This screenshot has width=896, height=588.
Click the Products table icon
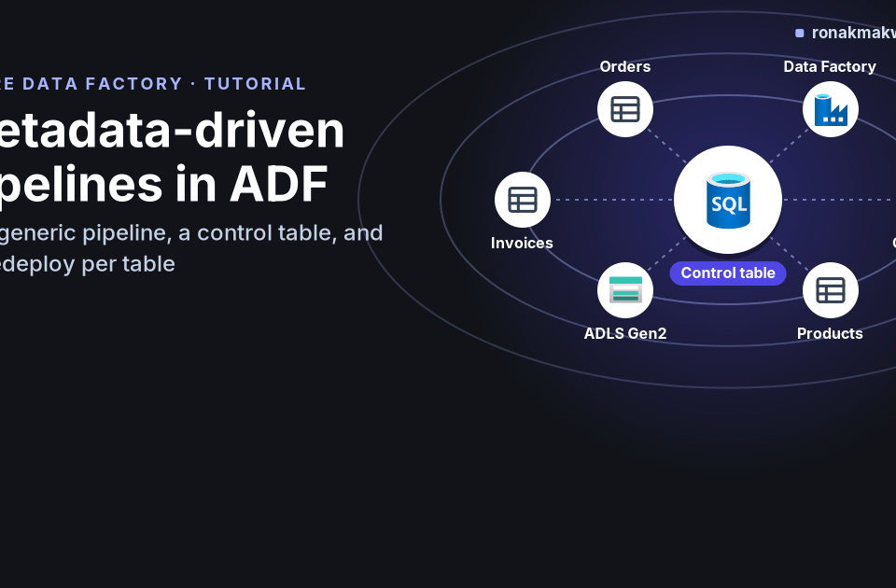click(831, 290)
